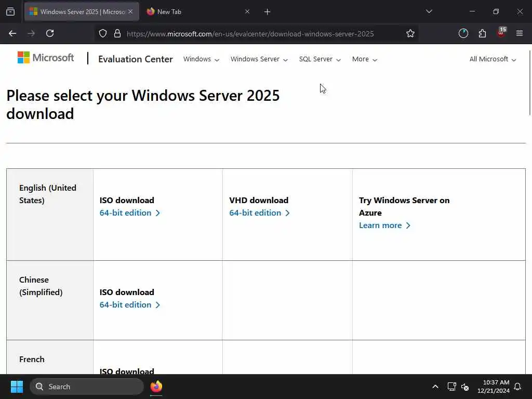Image resolution: width=532 pixels, height=399 pixels.
Task: Click the forward navigation arrow
Action: [x=31, y=33]
